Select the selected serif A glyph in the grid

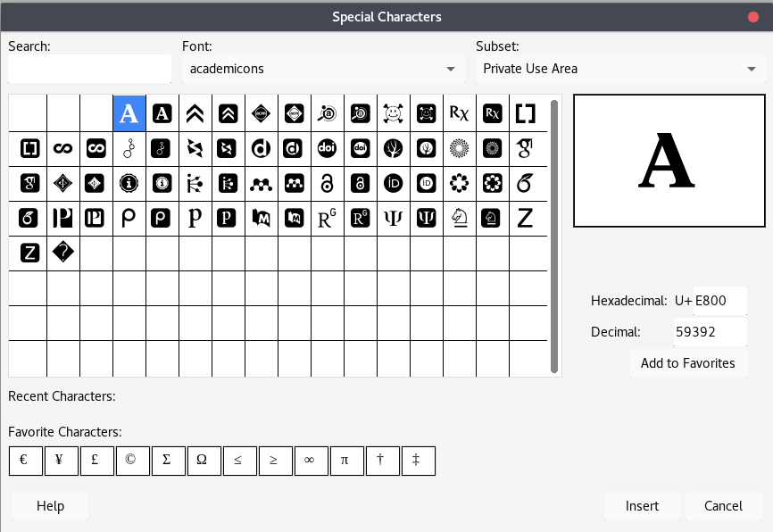(x=129, y=113)
